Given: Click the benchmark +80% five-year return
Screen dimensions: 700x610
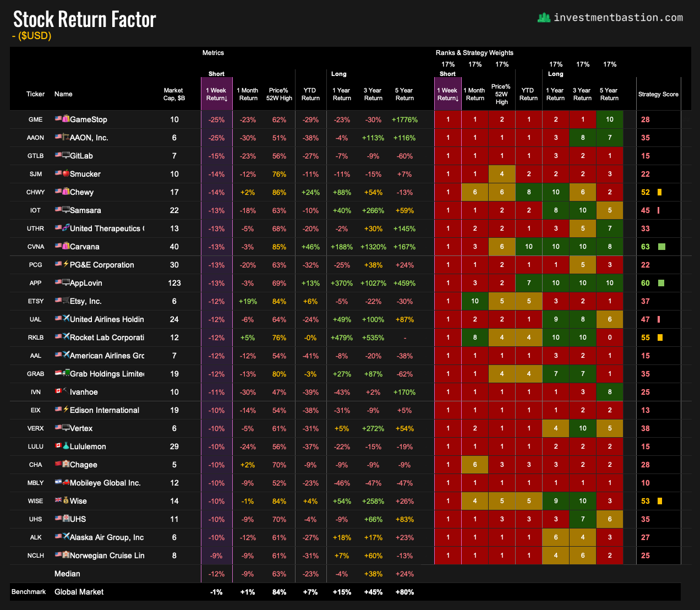Looking at the screenshot, I should (x=404, y=592).
